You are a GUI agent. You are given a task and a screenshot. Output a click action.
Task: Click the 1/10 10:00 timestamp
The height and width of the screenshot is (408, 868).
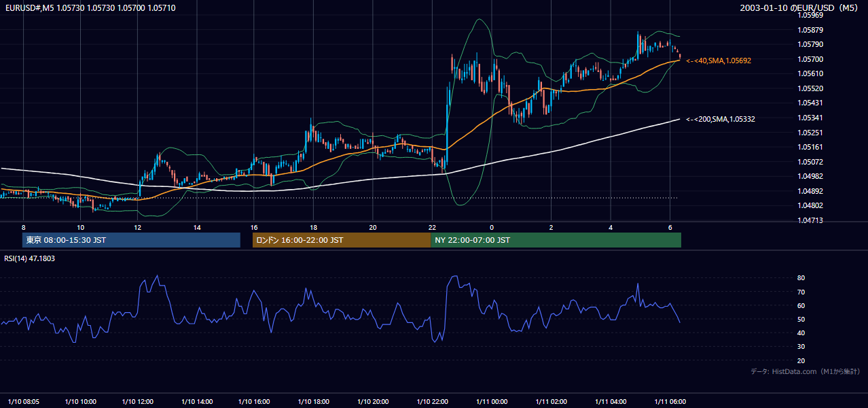click(x=81, y=401)
